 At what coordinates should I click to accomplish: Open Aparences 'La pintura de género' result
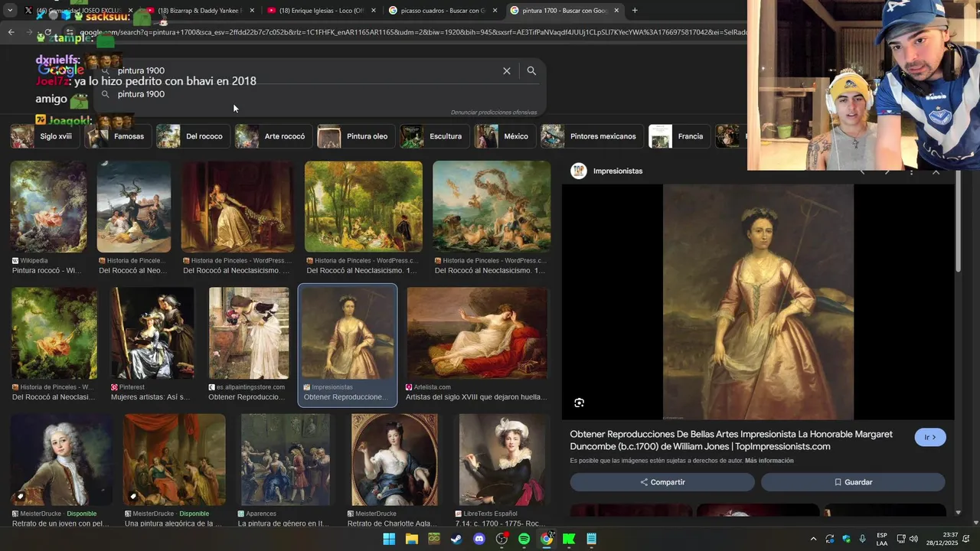pos(286,459)
